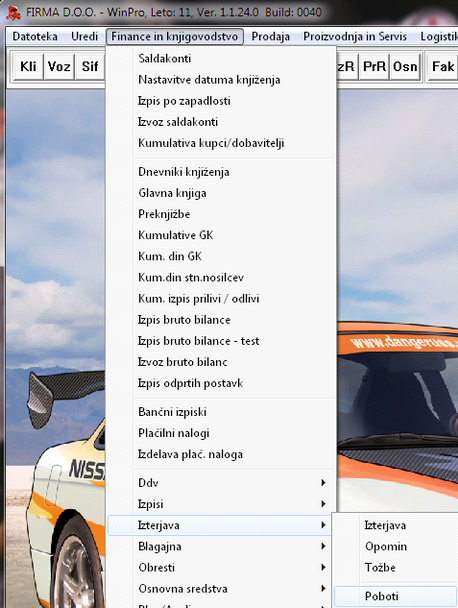The height and width of the screenshot is (608, 458).
Task: Click the WinPro application icon in title bar
Action: coord(14,12)
